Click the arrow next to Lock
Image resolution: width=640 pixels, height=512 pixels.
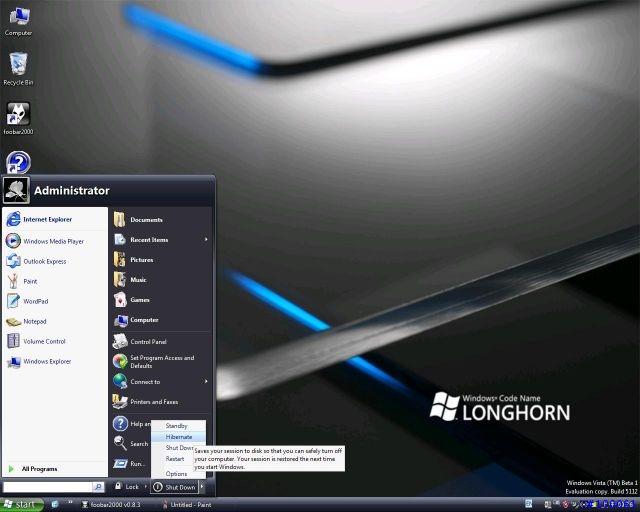click(x=145, y=486)
